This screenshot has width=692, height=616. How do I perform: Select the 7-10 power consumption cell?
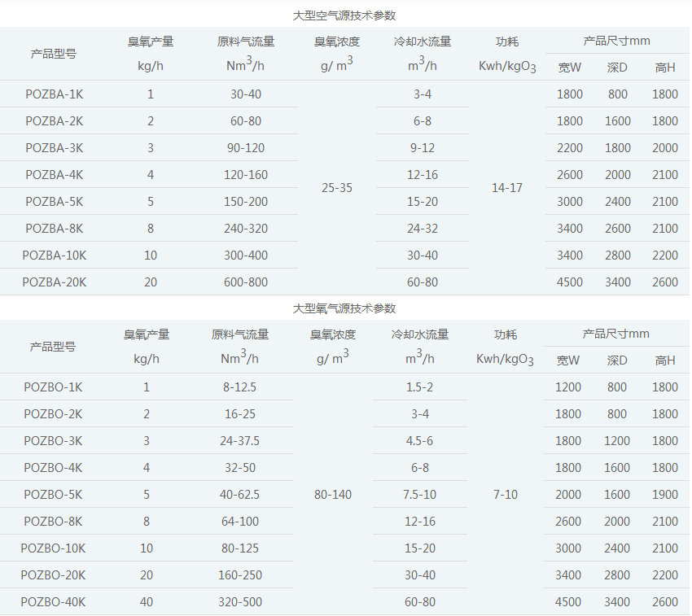[505, 495]
